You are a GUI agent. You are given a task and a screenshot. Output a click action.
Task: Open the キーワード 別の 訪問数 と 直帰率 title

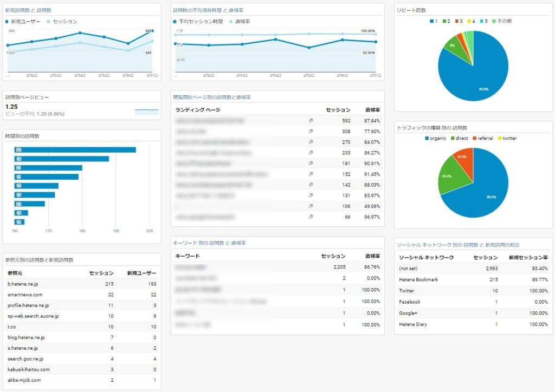point(209,243)
